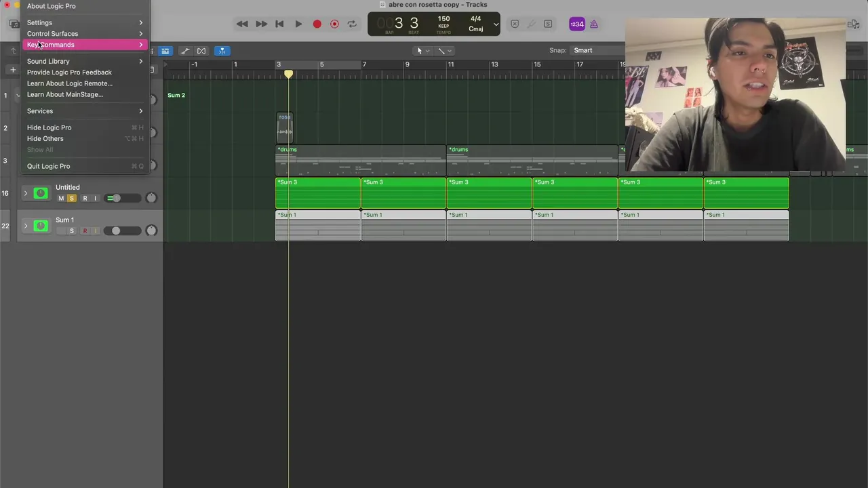Select the second *drums region at bar 11
This screenshot has width=868, height=488.
pyautogui.click(x=532, y=161)
